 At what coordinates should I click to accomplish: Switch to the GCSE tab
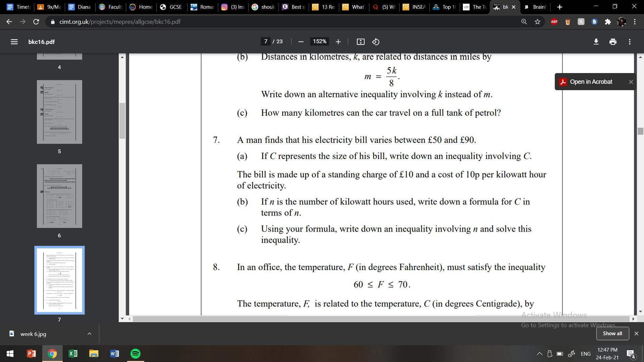[172, 7]
